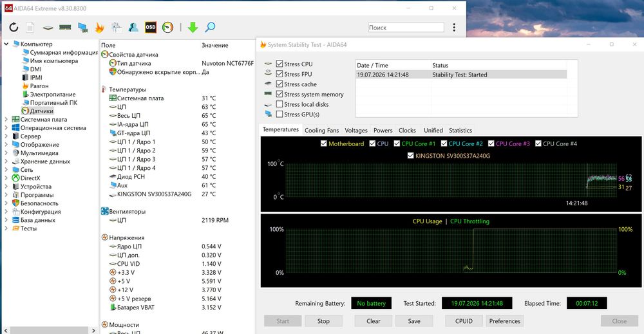Switch to the Unified tab

click(433, 130)
